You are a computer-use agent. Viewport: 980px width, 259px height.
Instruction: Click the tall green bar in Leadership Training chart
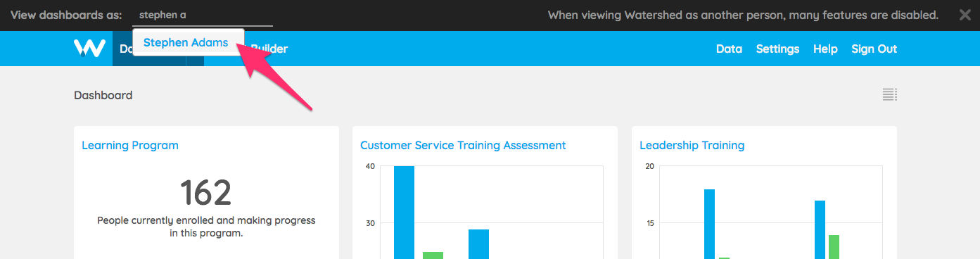[x=834, y=247]
